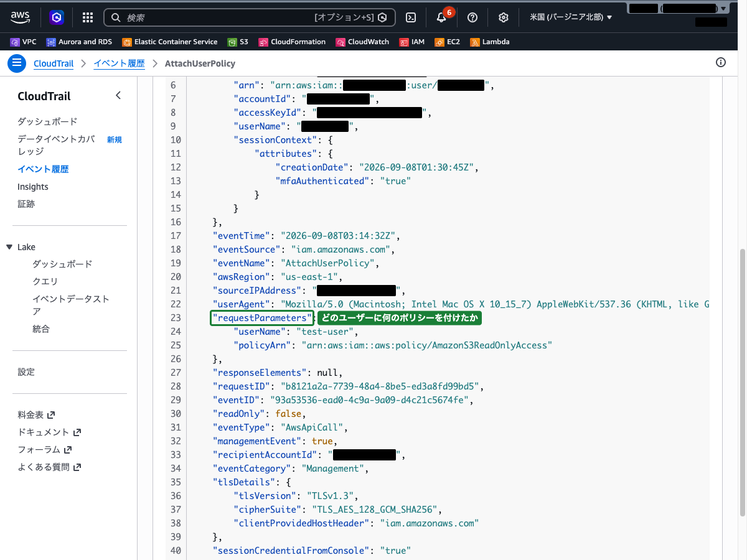Open CloudFormation bookmark shortcut
Screen dimensions: 747x560
tap(292, 42)
